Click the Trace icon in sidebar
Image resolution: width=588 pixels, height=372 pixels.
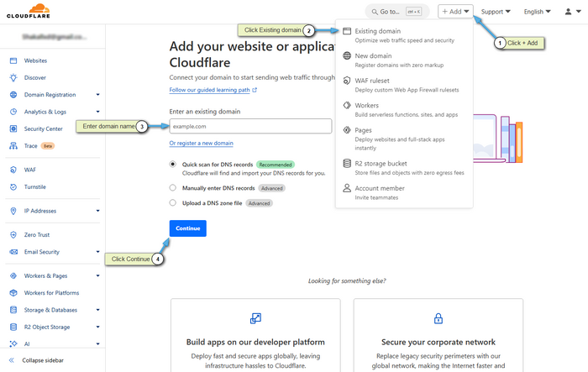[x=13, y=146]
